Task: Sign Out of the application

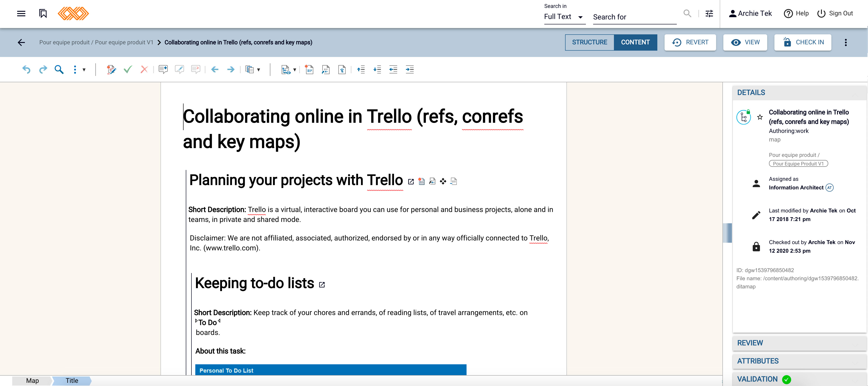Action: (x=835, y=14)
